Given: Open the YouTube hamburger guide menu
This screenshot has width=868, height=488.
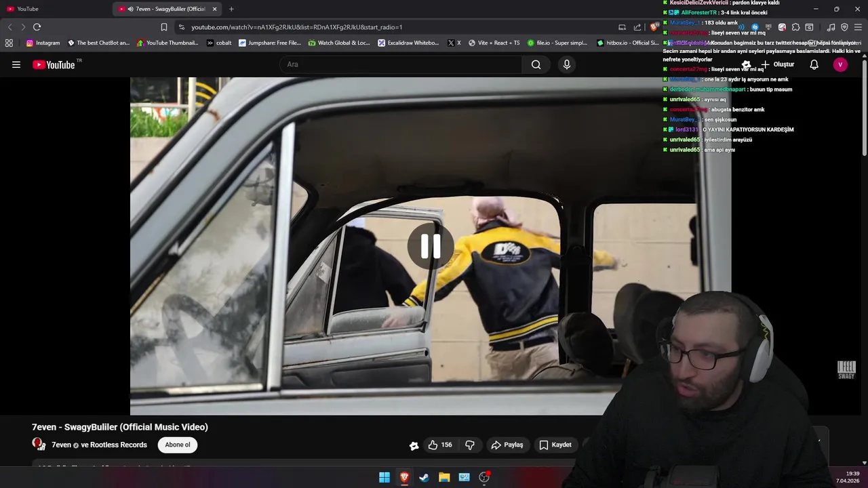Looking at the screenshot, I should (x=16, y=64).
